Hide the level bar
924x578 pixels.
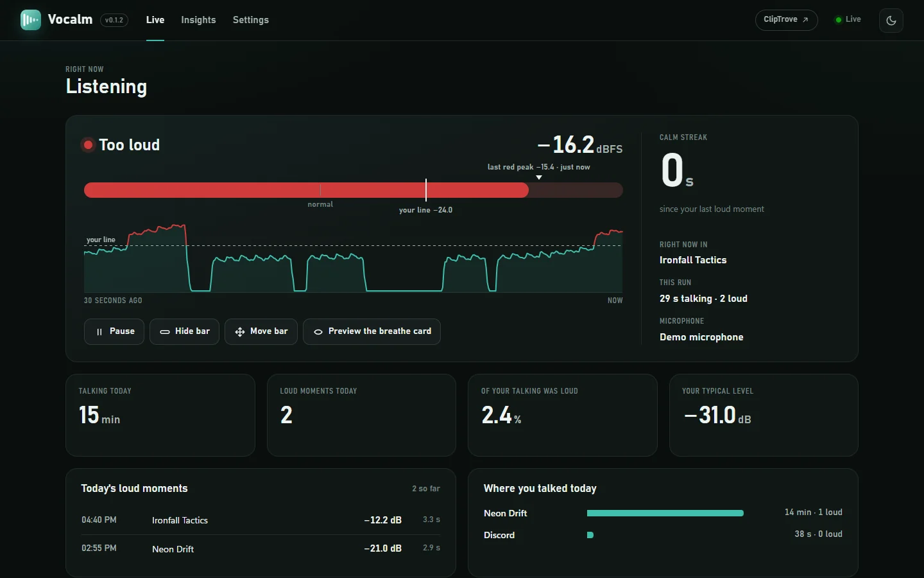[185, 331]
